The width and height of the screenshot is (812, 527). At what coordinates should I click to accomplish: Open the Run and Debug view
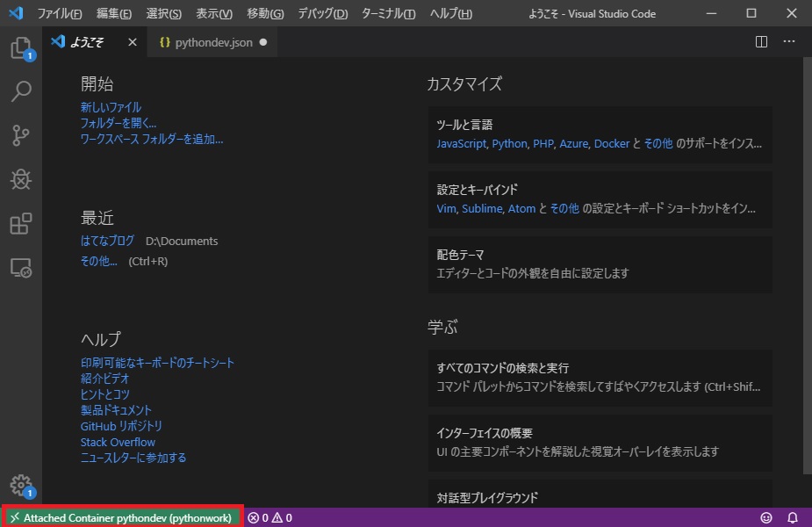tap(19, 179)
